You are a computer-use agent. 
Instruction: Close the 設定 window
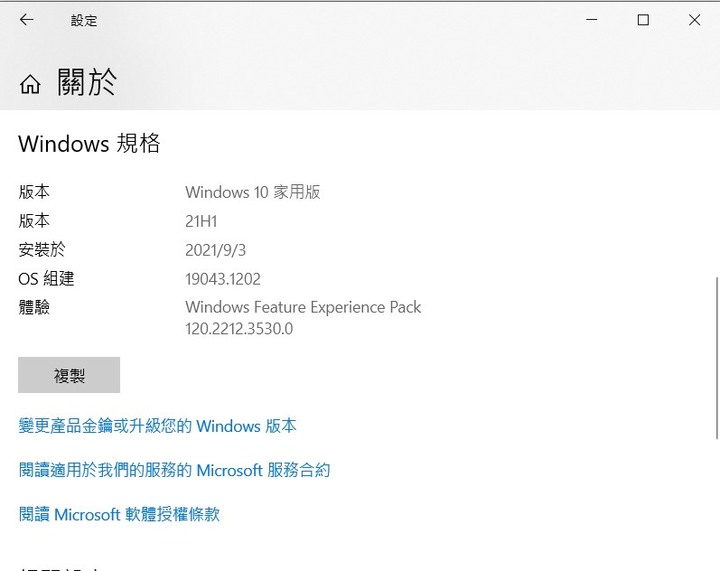(x=694, y=20)
